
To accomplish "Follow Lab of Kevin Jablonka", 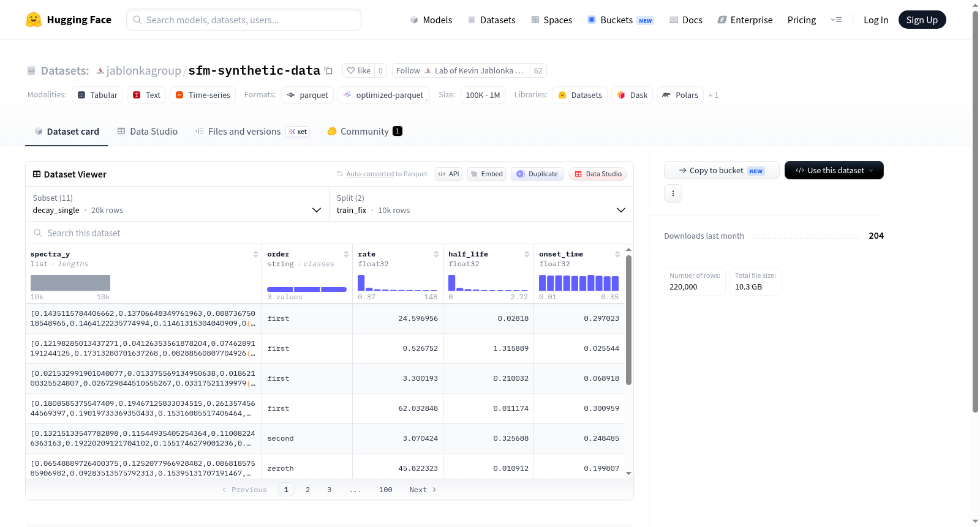I will point(461,70).
